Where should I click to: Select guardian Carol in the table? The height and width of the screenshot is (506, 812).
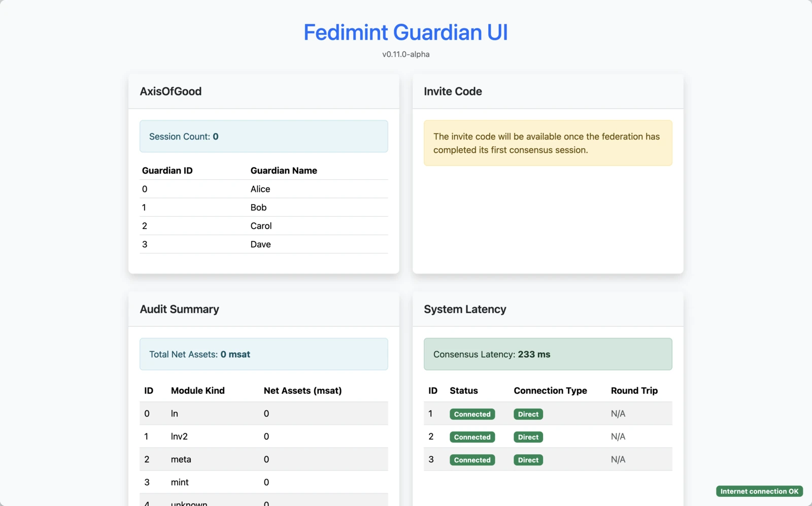click(261, 225)
